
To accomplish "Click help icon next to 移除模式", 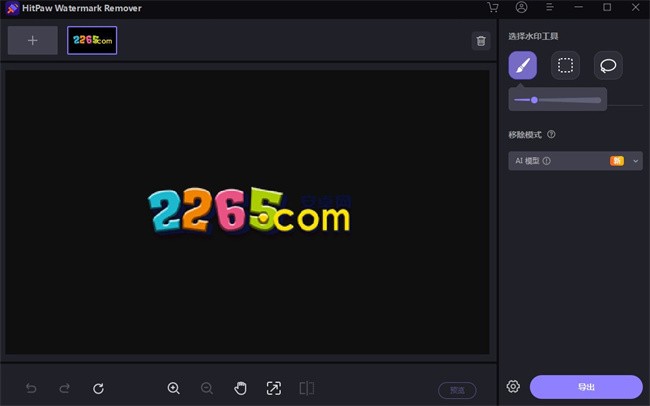I will [x=551, y=134].
